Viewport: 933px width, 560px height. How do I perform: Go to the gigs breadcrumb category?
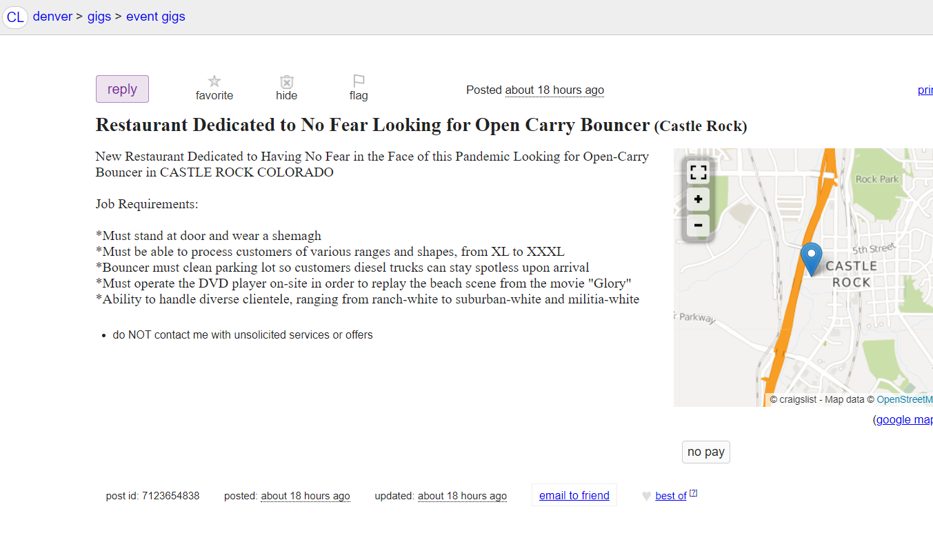pyautogui.click(x=99, y=17)
